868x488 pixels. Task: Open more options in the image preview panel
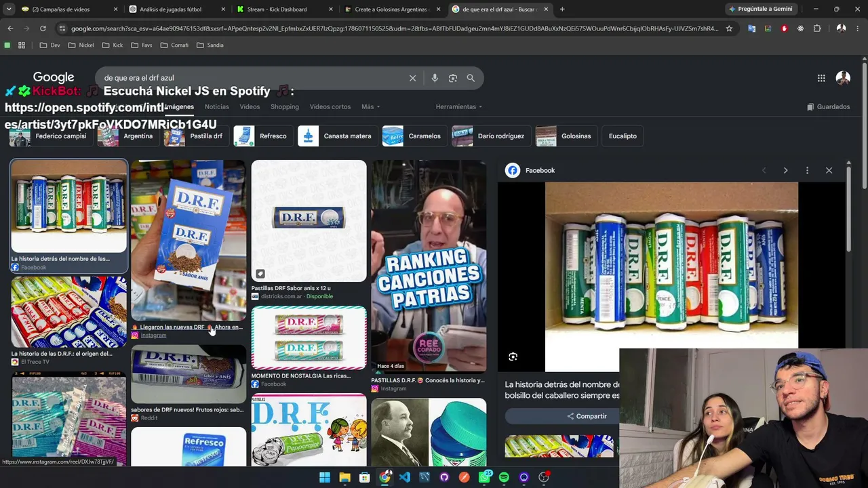807,170
